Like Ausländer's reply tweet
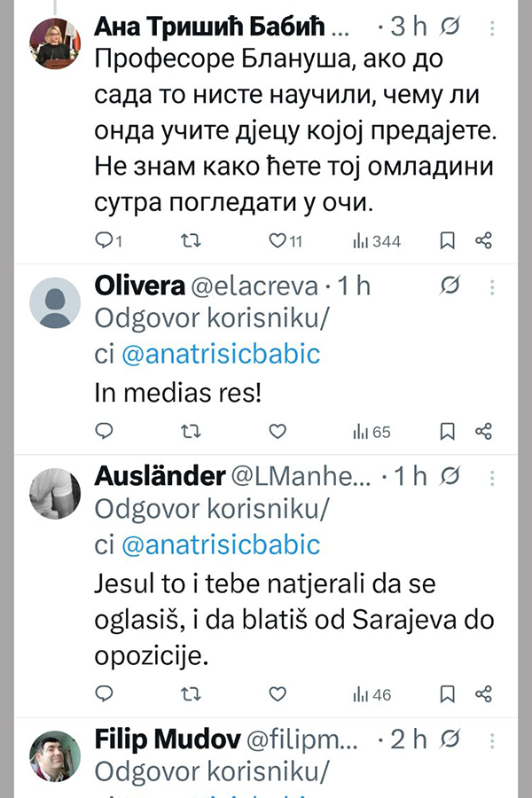Viewport: 532px width, 798px height. (x=278, y=694)
